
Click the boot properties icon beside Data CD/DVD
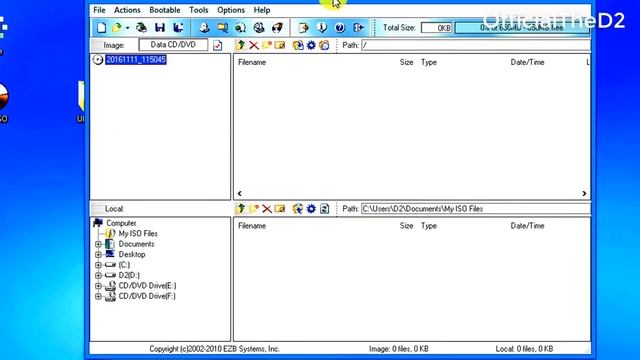(218, 45)
